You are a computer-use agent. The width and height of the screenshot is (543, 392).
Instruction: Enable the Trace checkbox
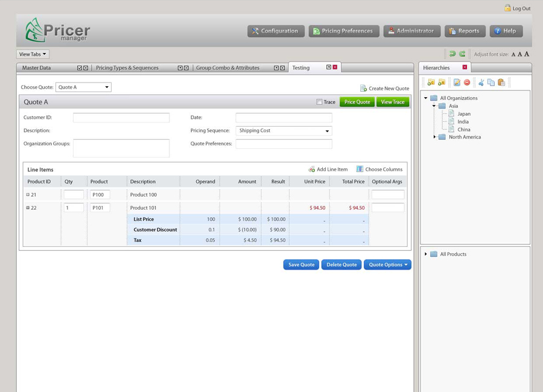(x=319, y=102)
